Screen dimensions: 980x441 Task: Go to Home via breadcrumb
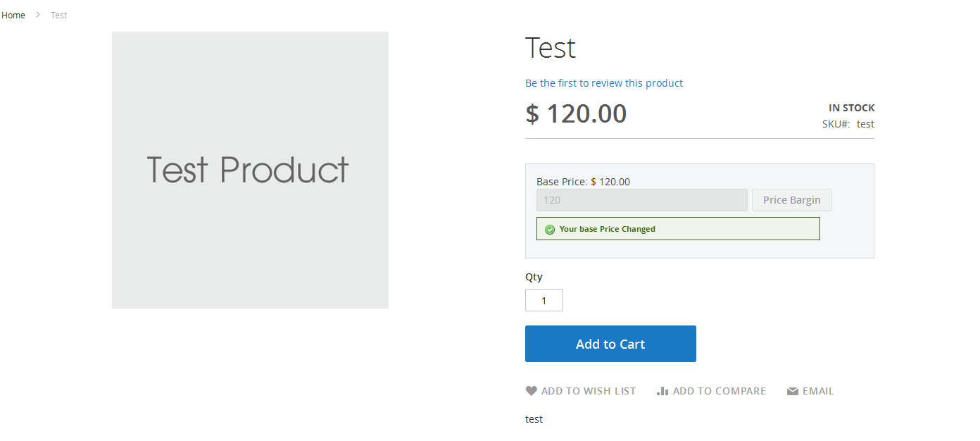click(x=13, y=15)
